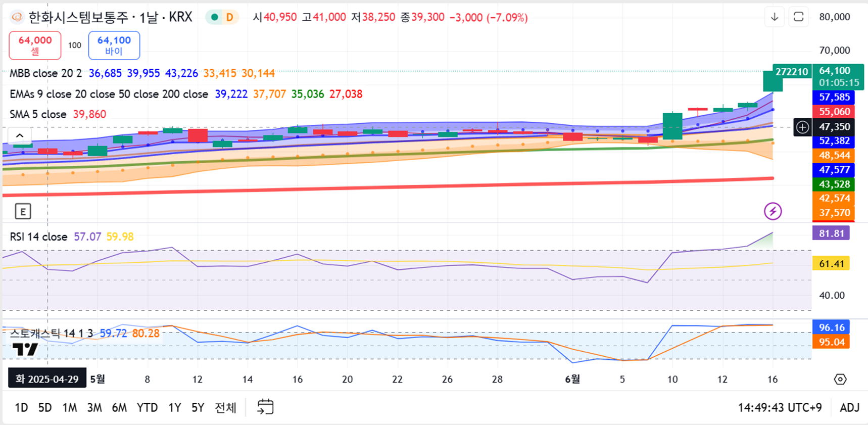Viewport: 868px width, 425px height.
Task: Select the 전체 (all) time range
Action: (225, 407)
